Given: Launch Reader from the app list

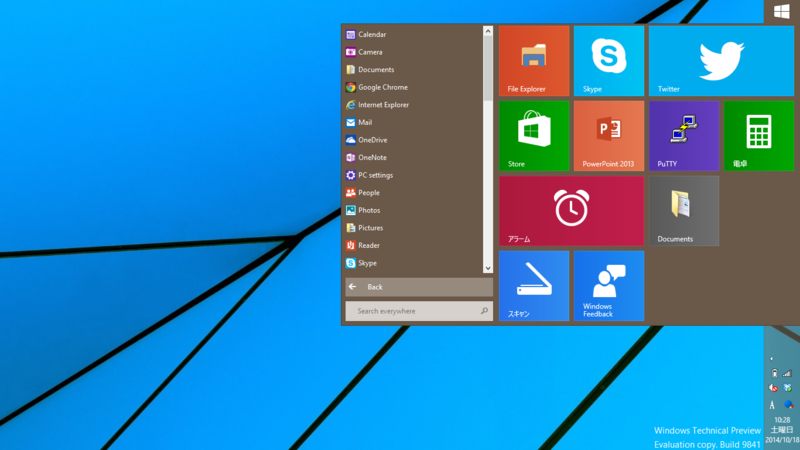Looking at the screenshot, I should click(412, 245).
